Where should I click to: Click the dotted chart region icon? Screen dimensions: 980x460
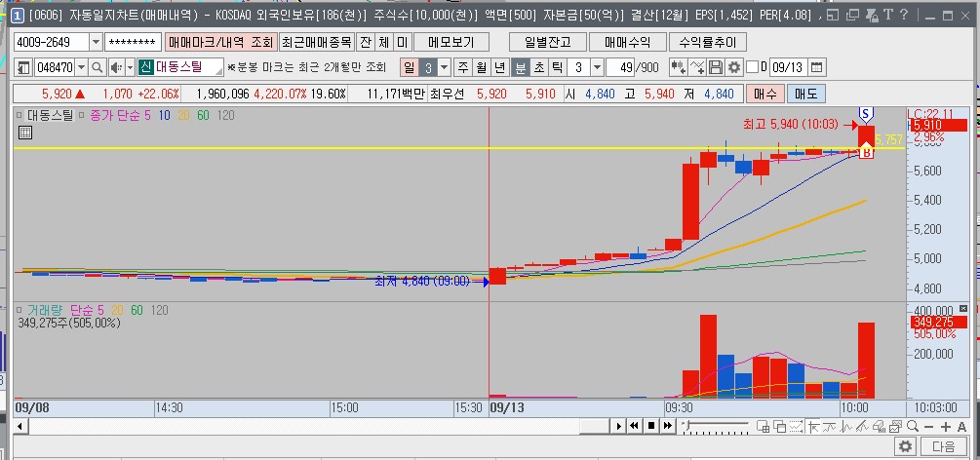click(x=797, y=426)
